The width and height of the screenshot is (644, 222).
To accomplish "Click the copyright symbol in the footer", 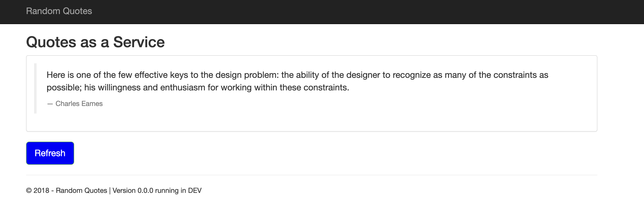I will click(x=29, y=191).
